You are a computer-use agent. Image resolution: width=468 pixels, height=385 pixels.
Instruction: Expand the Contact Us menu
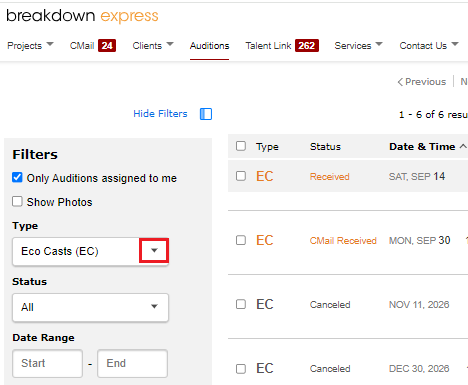click(429, 46)
